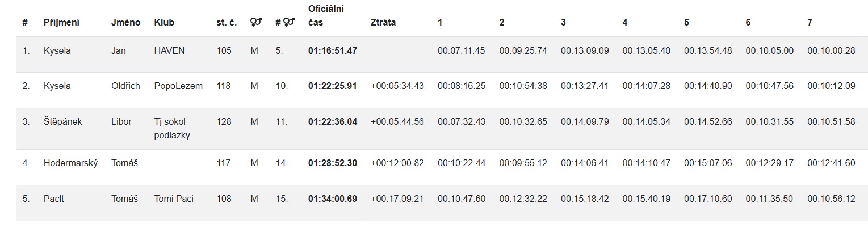The image size is (868, 228).
Task: Click the Klub column header
Action: point(164,23)
